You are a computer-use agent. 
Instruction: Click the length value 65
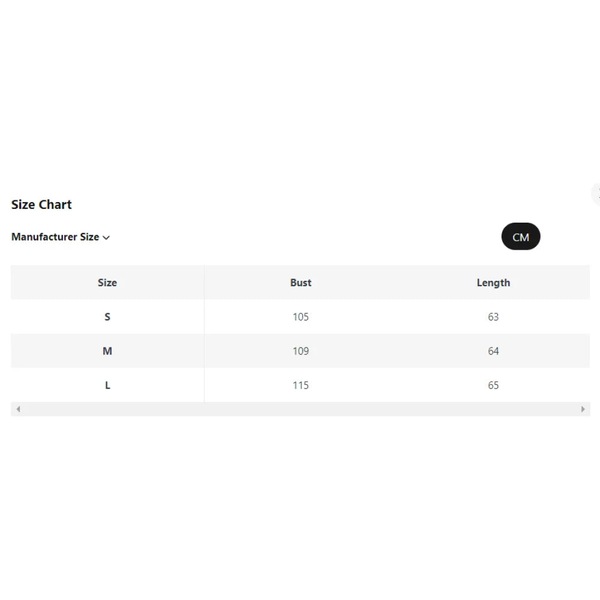[493, 385]
